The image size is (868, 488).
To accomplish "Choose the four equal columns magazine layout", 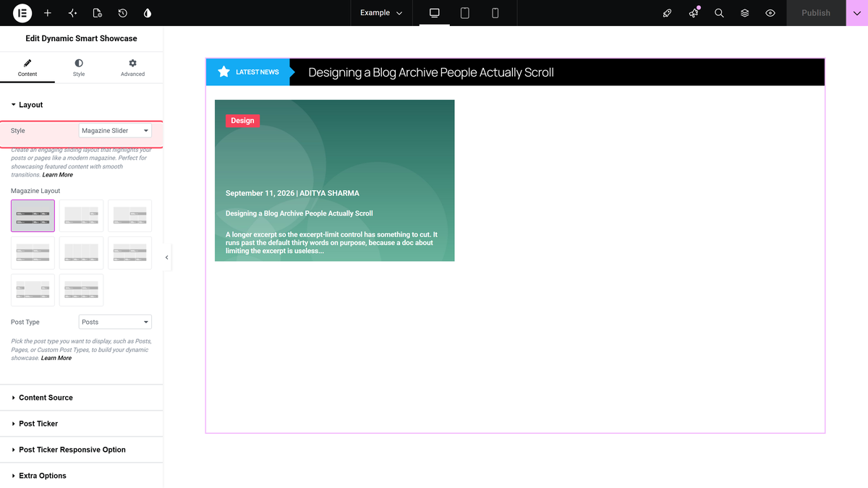I will (81, 252).
